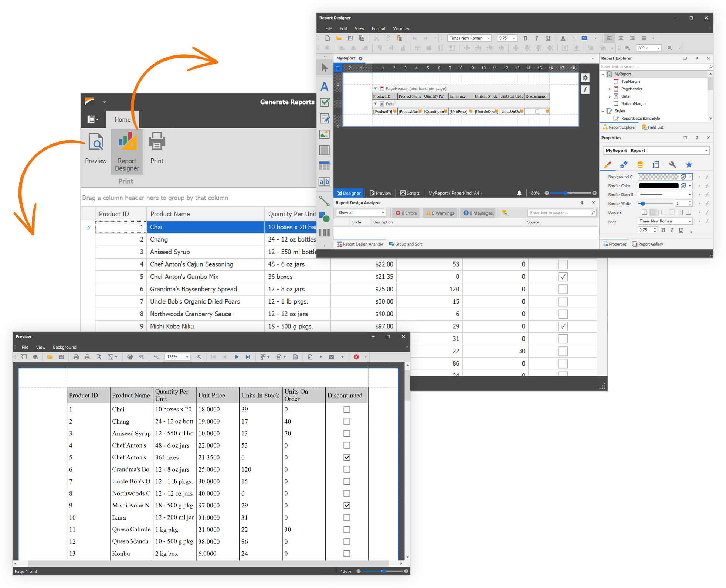This screenshot has width=726, height=588.
Task: Open the Format menu in Report Designer
Action: pos(378,28)
